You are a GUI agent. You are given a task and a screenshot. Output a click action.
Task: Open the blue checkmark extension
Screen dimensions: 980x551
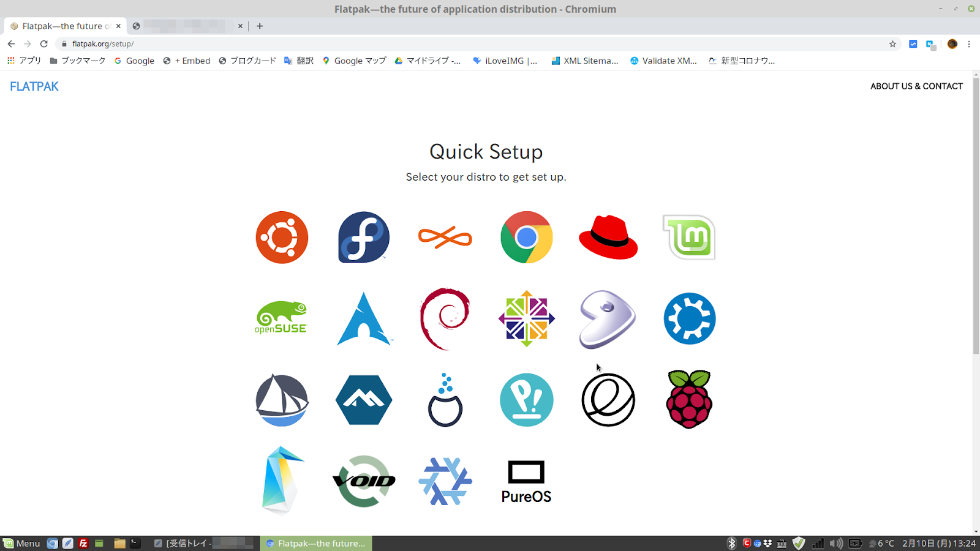point(913,43)
